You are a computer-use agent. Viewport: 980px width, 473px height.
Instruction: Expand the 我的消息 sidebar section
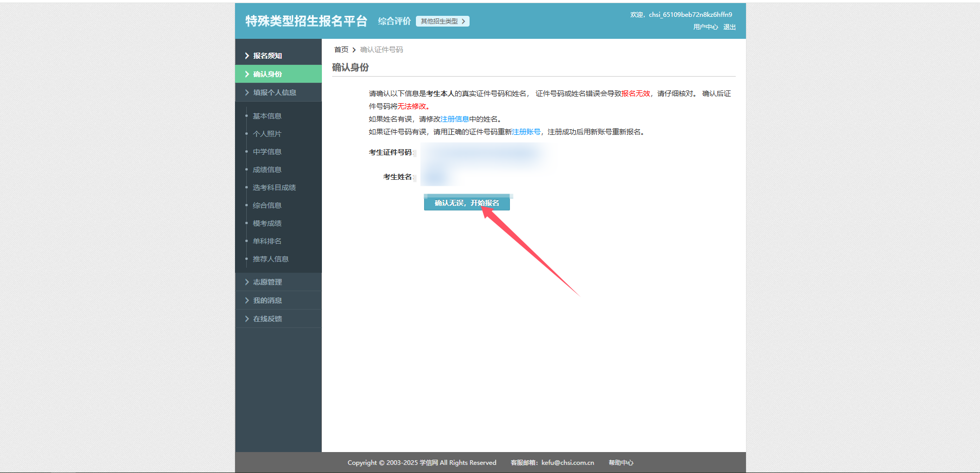pos(267,300)
